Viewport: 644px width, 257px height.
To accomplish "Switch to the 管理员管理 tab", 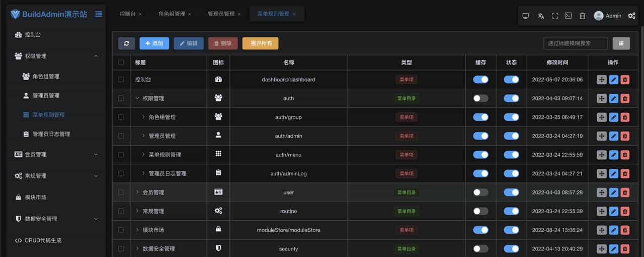I will coord(221,14).
